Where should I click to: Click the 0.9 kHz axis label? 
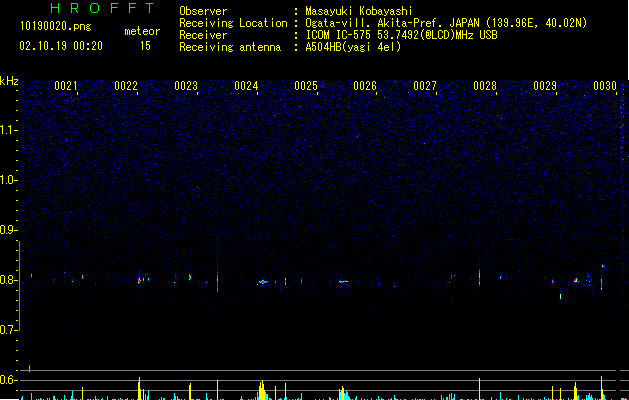(x=8, y=230)
